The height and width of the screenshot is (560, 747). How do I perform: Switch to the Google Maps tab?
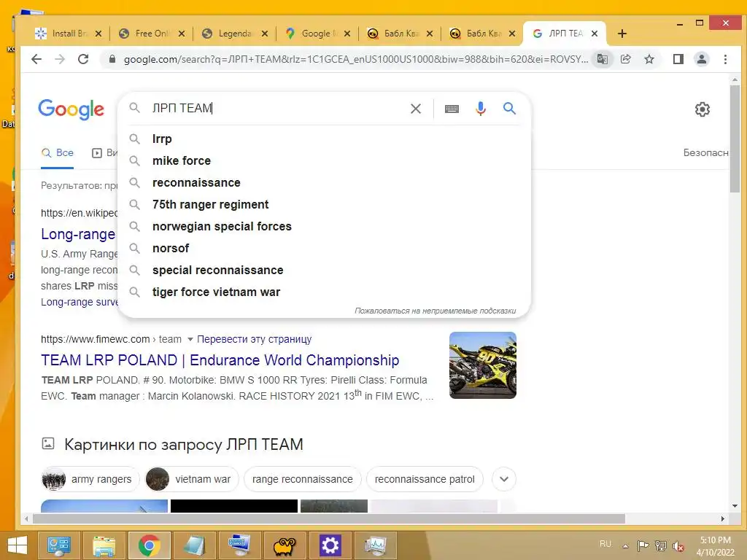[x=317, y=34]
